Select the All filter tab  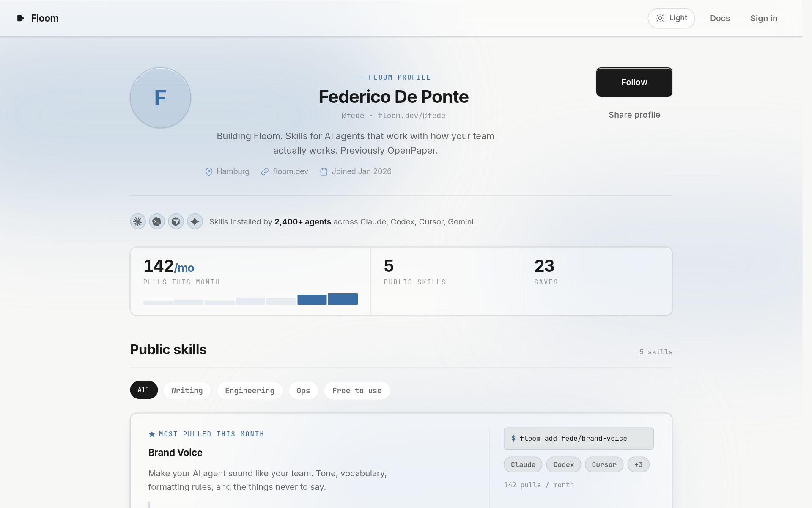click(144, 390)
